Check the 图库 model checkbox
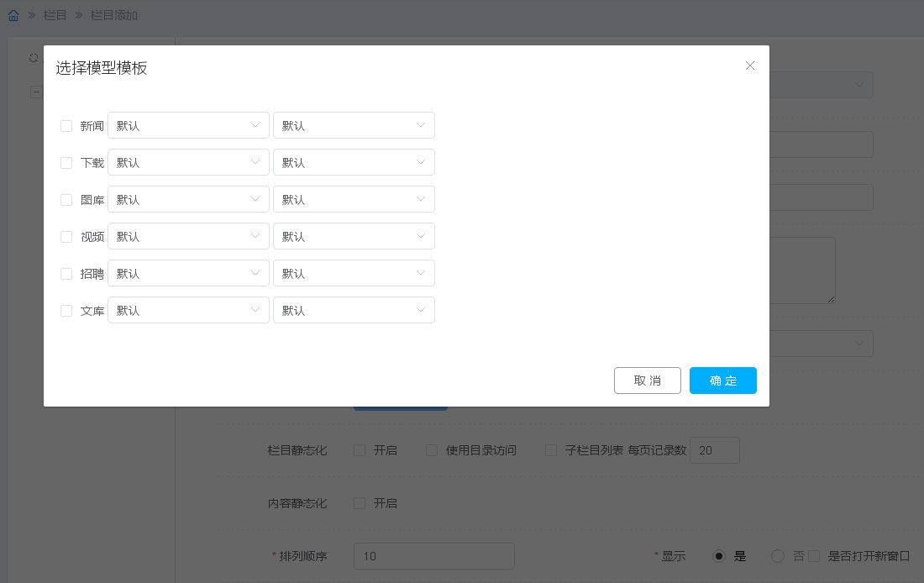 (66, 200)
